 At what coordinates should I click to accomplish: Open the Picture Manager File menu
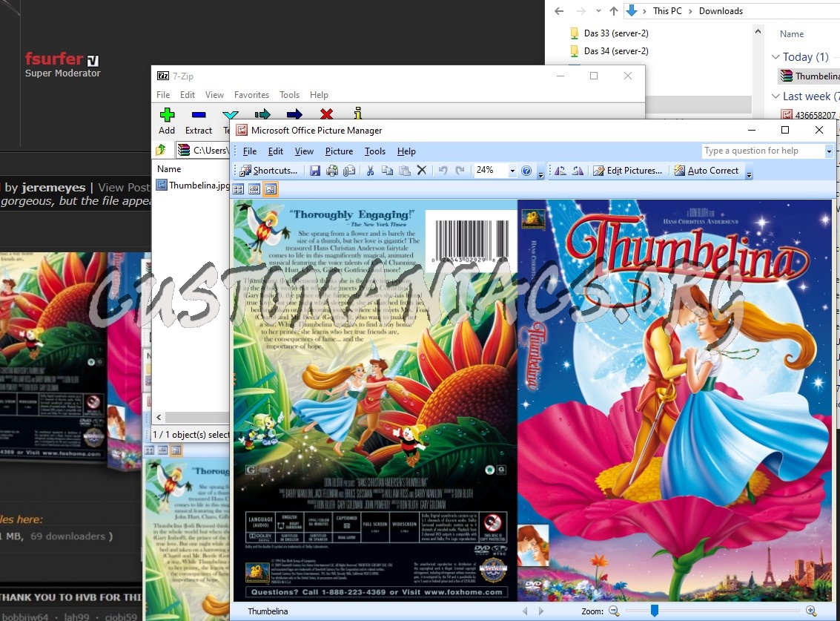click(250, 151)
